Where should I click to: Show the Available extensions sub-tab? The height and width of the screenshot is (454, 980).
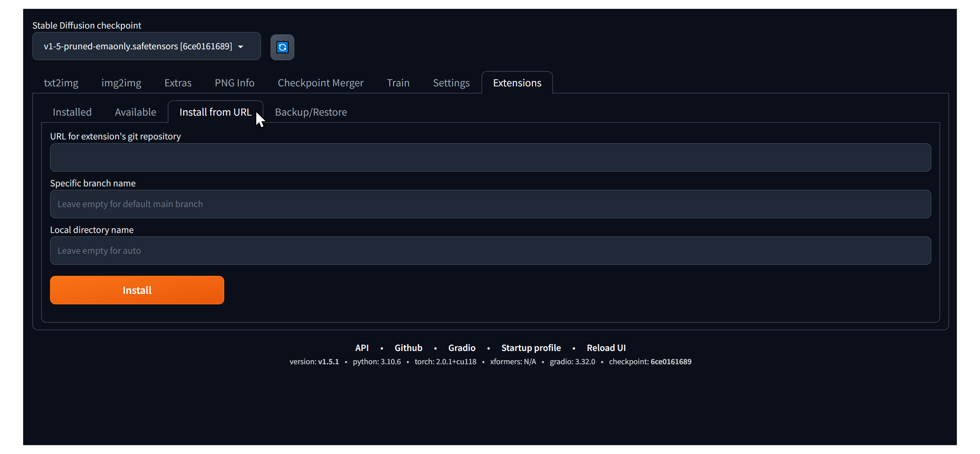[135, 112]
